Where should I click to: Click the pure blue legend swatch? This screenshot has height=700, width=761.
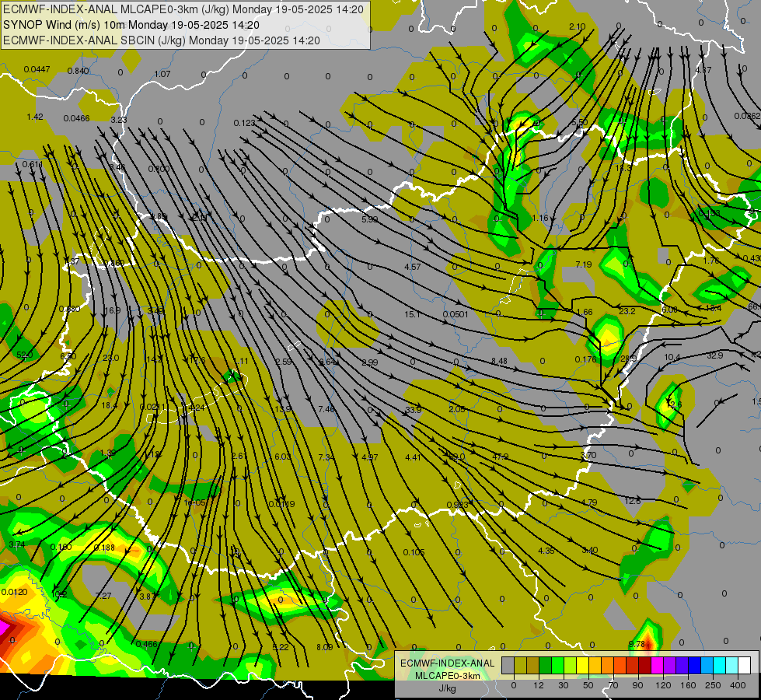(x=695, y=665)
